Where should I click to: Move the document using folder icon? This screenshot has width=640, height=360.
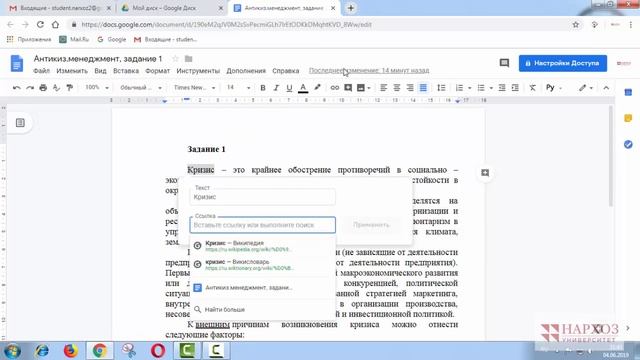(188, 59)
